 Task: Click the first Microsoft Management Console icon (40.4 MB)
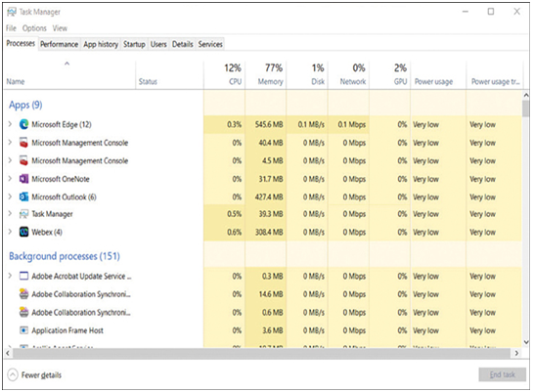[x=23, y=143]
